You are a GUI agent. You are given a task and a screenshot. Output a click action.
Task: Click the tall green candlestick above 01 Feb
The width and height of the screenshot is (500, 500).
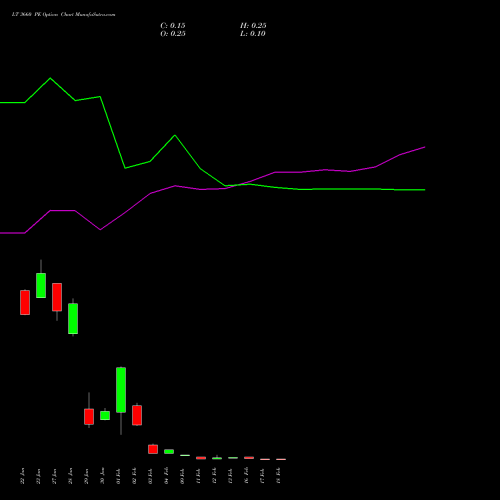(121, 390)
